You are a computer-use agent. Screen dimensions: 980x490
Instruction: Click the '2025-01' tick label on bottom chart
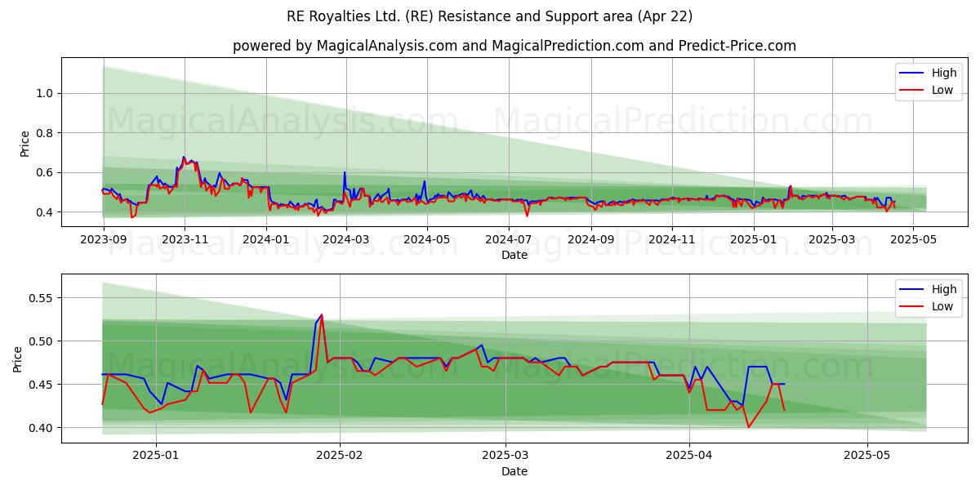pyautogui.click(x=156, y=456)
